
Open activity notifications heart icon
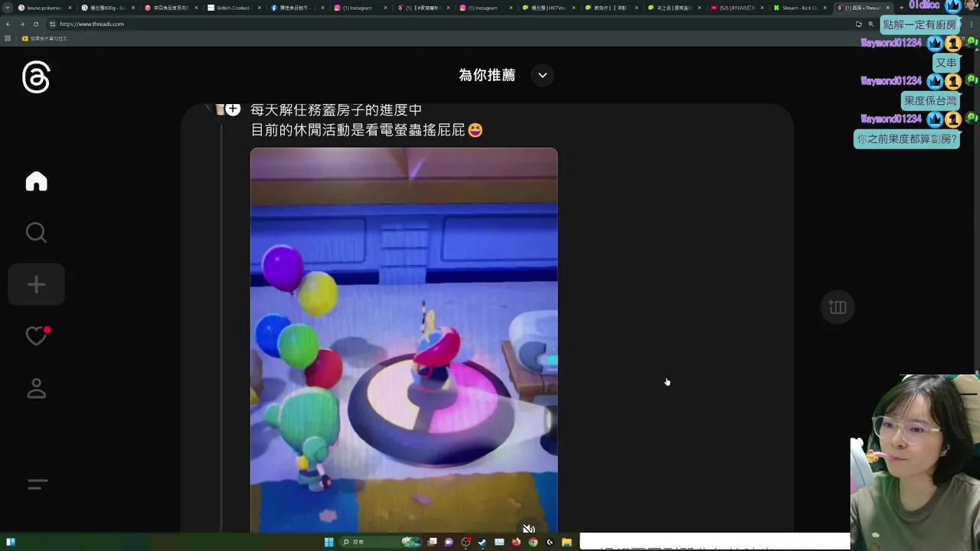pos(37,335)
